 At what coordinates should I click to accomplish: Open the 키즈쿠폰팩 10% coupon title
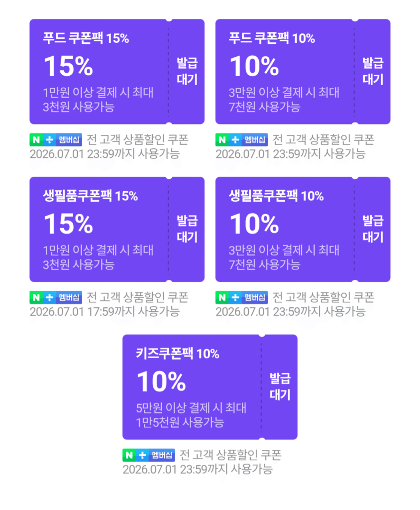point(178,353)
